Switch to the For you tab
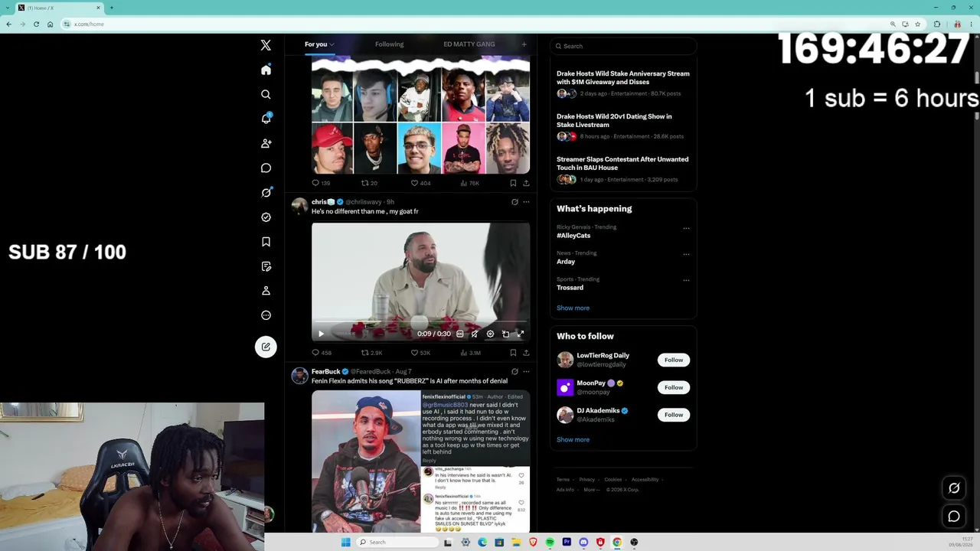The image size is (980, 551). [315, 44]
